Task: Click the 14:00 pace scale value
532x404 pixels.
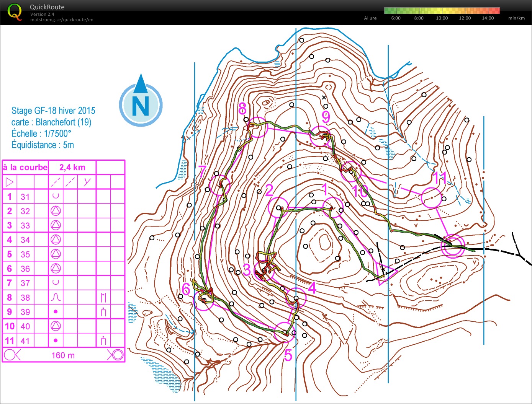Action: click(x=488, y=18)
